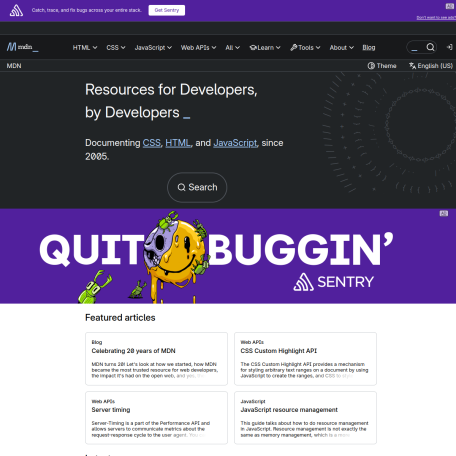Expand the About navigation menu
Viewport: 456px width, 456px height.
click(x=341, y=48)
